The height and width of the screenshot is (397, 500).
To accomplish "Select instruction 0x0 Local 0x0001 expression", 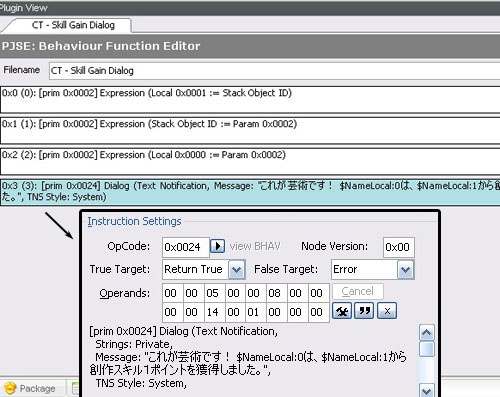I will tap(250, 100).
